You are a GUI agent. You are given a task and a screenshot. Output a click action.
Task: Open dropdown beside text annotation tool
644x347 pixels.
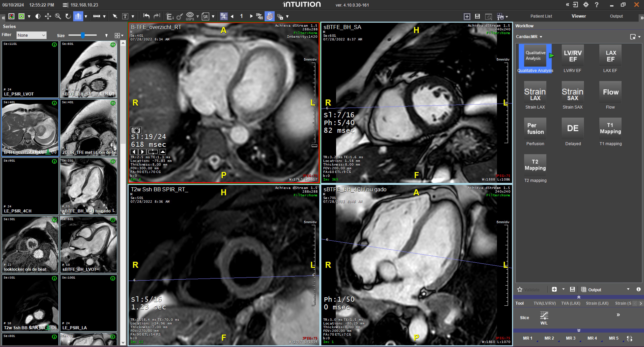(133, 17)
